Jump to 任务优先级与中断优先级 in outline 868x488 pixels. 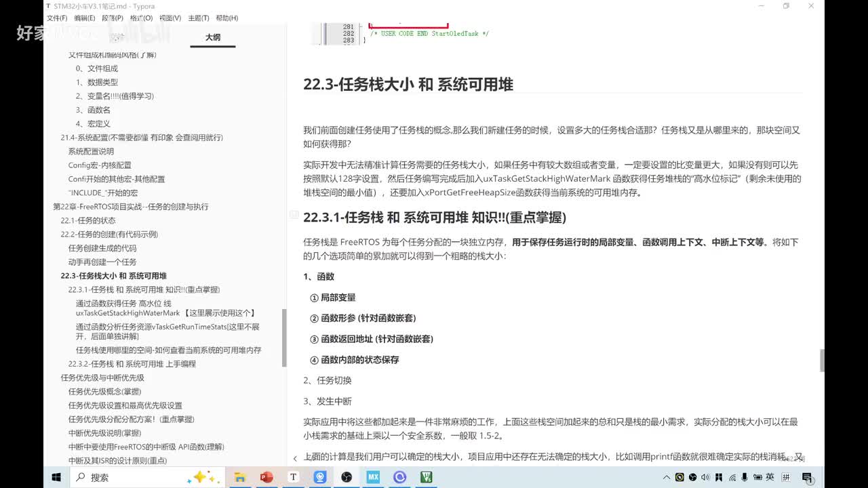102,378
